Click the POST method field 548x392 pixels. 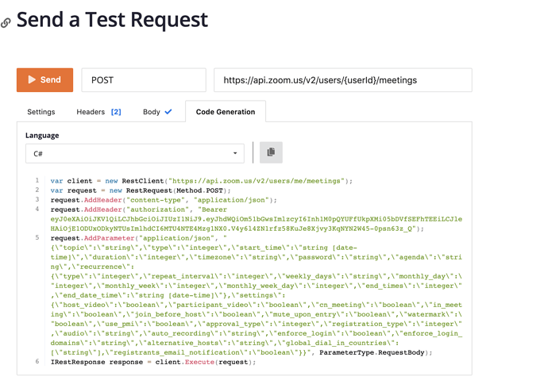(143, 80)
